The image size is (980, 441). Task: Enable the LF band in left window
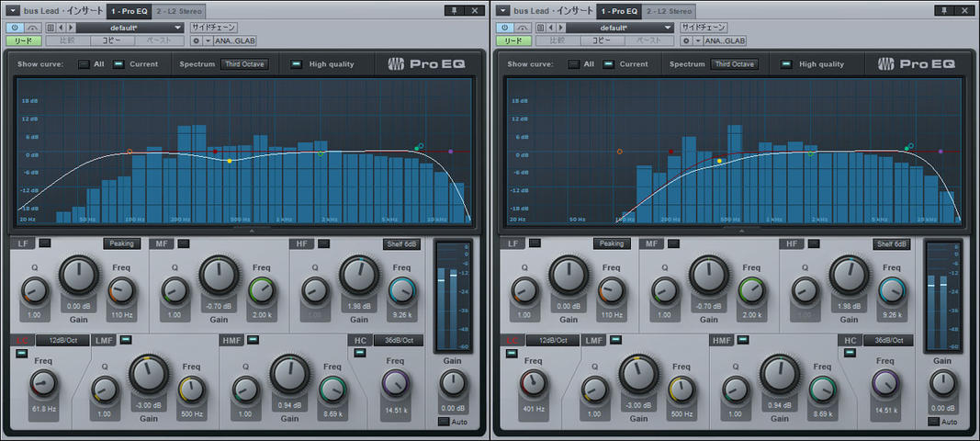(x=45, y=243)
